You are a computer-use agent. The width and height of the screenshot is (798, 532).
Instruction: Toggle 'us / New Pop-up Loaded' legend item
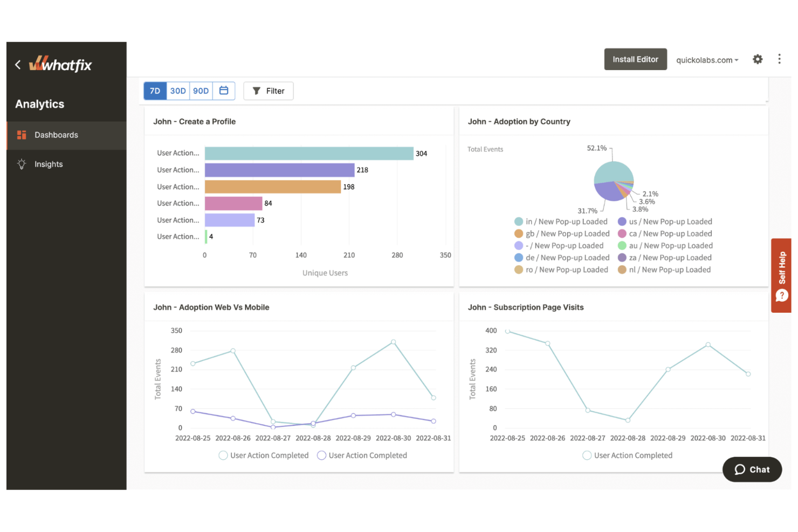coord(665,222)
